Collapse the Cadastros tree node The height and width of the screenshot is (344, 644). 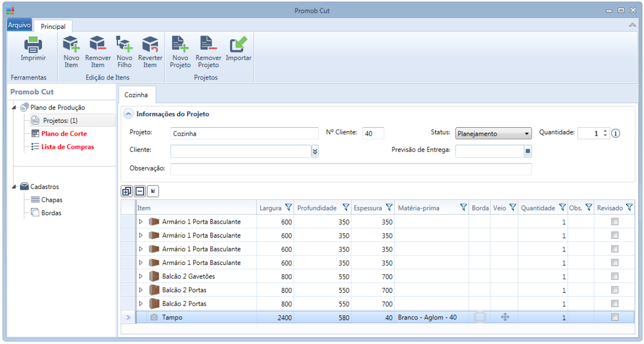coord(15,187)
